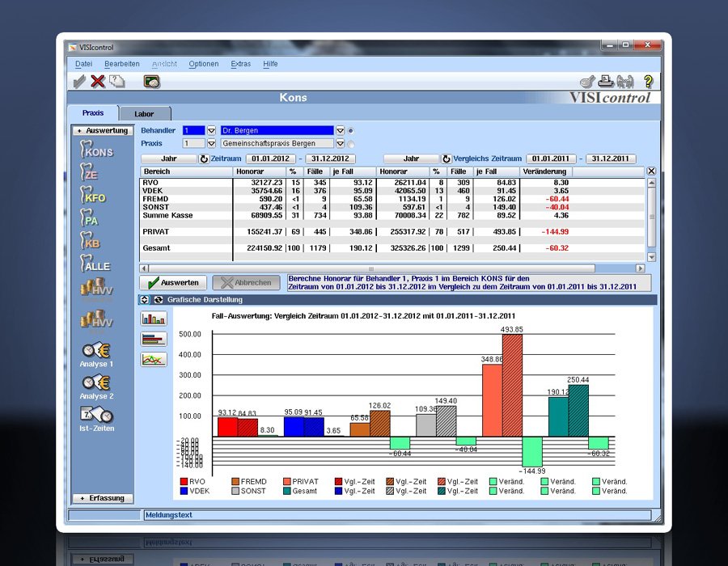Click the Jahr button for Vergleichs Zeitraum
The image size is (728, 566).
point(411,158)
